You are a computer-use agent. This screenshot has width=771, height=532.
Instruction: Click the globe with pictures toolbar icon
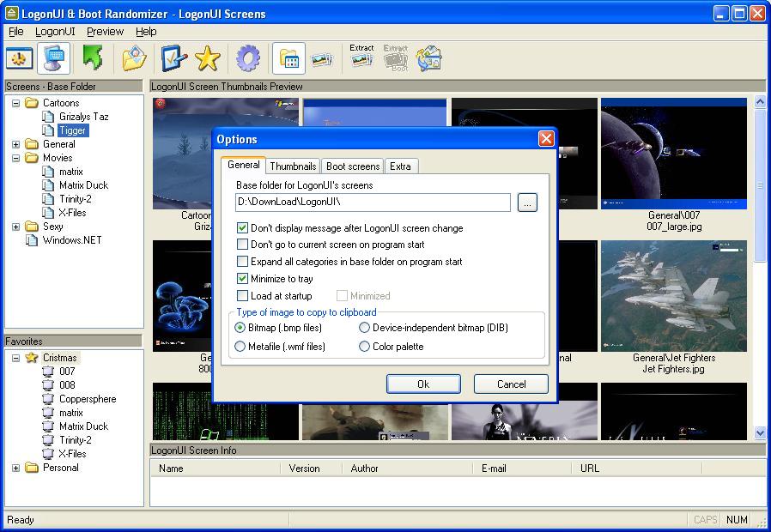[428, 58]
